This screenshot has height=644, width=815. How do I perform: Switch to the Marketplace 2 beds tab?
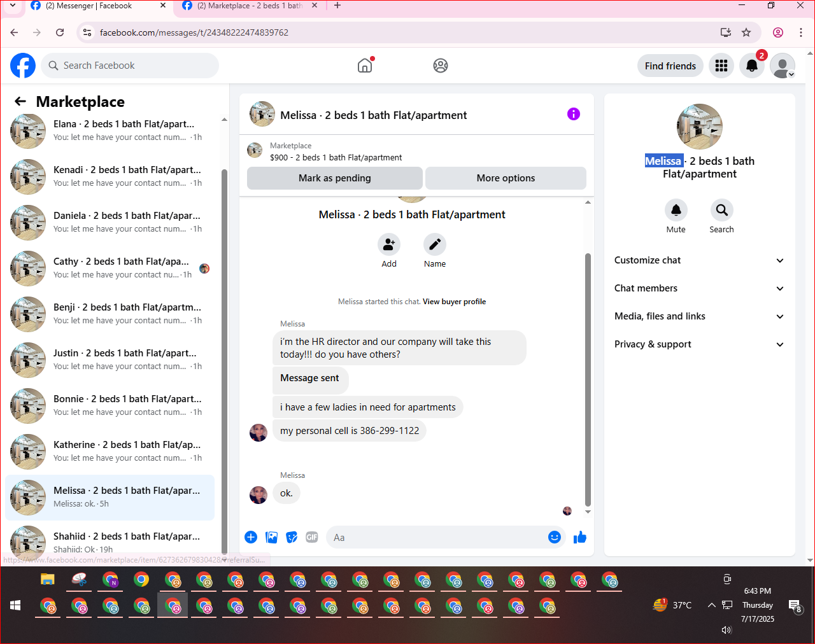(x=250, y=6)
